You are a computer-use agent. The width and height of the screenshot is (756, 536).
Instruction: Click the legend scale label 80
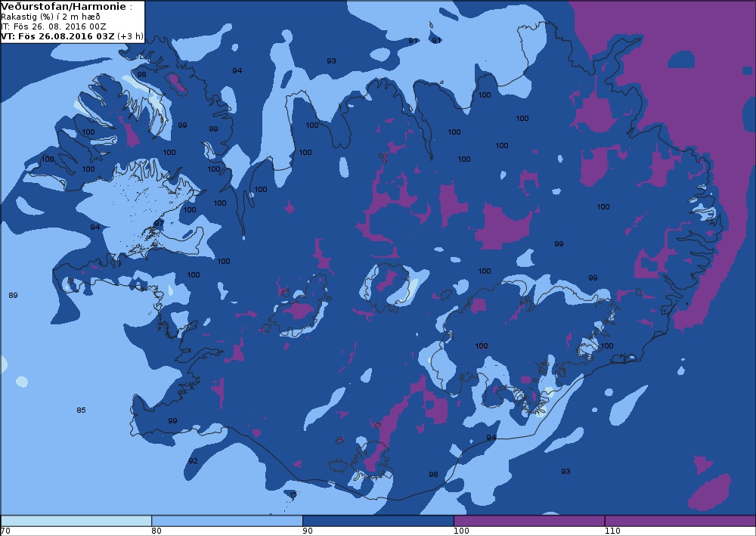tap(156, 531)
